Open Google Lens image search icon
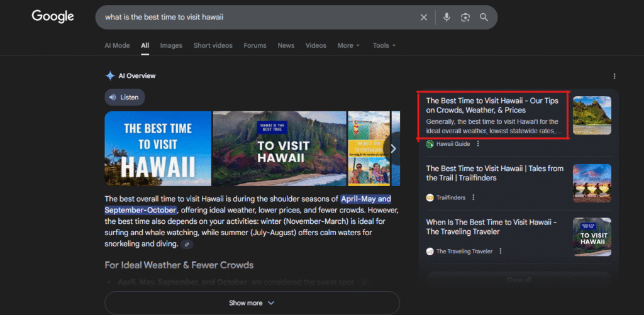The height and width of the screenshot is (315, 644). [x=465, y=17]
